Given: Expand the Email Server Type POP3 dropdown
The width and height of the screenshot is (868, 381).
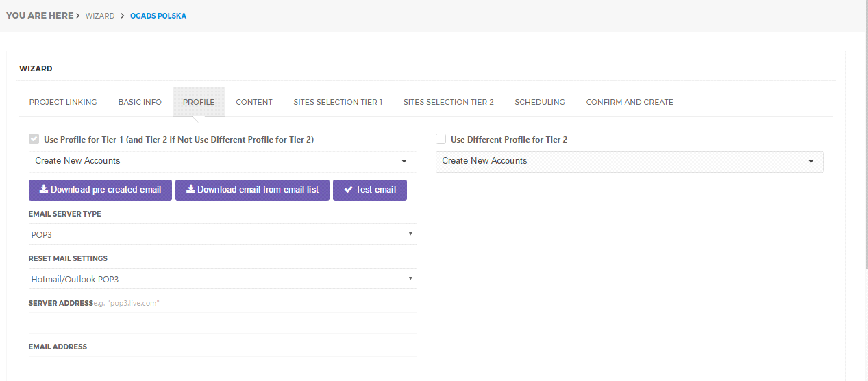Looking at the screenshot, I should point(223,234).
